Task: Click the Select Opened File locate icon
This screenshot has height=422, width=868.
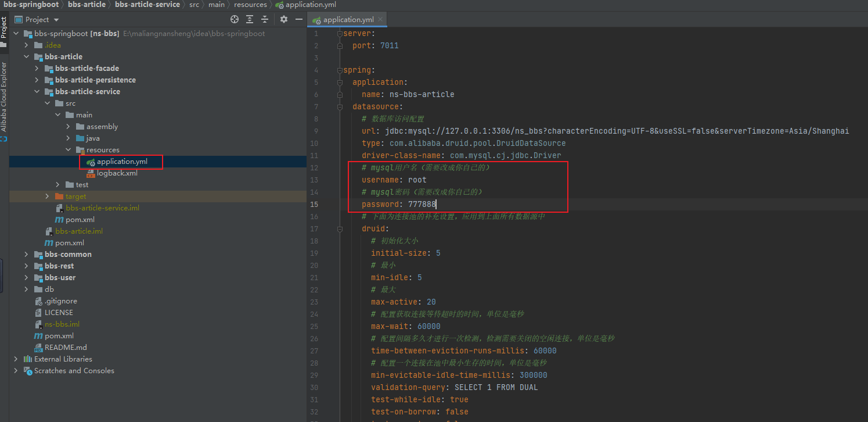Action: click(x=235, y=19)
